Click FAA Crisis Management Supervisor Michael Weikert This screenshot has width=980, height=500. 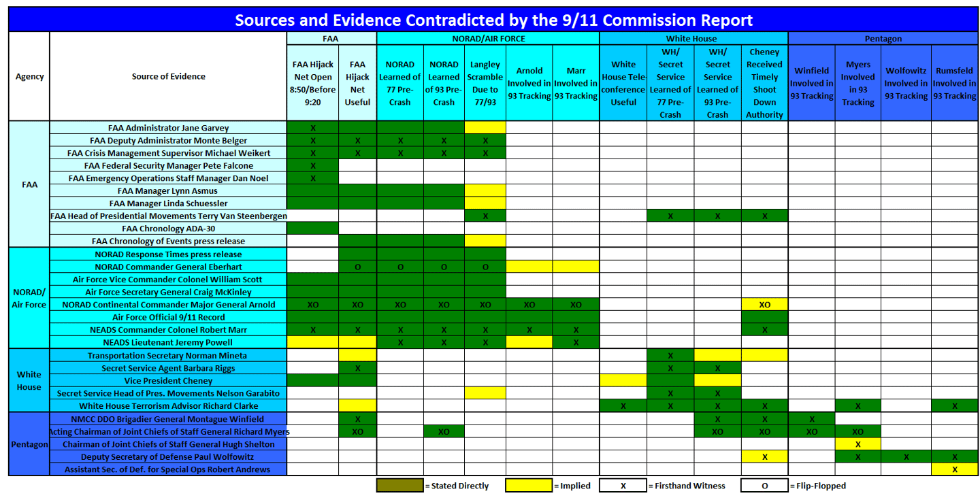168,153
